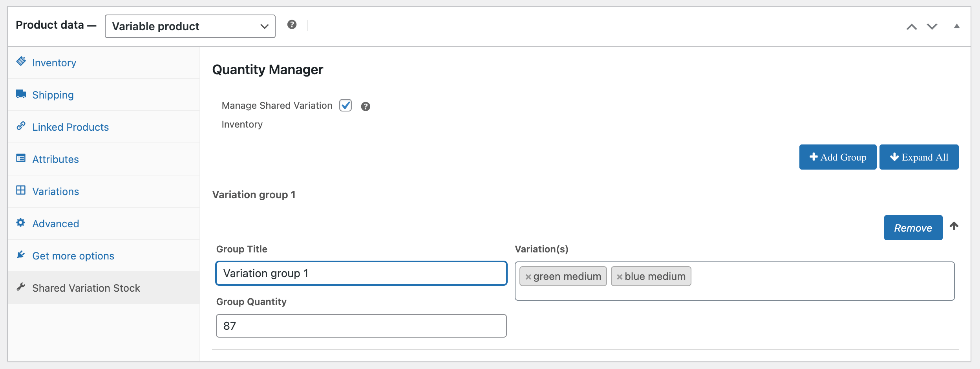The image size is (980, 369).
Task: Click the Attributes list icon
Action: (21, 158)
